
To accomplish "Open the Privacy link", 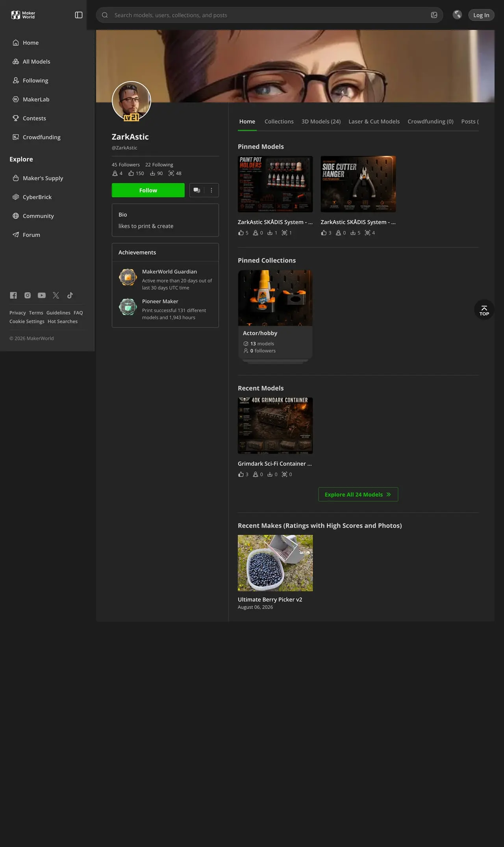I will tap(18, 313).
